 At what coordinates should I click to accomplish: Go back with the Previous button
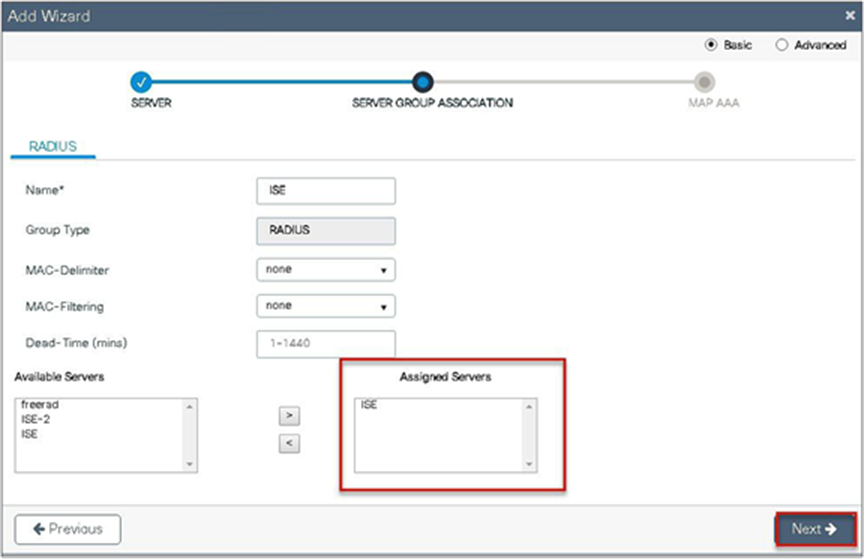point(68,529)
